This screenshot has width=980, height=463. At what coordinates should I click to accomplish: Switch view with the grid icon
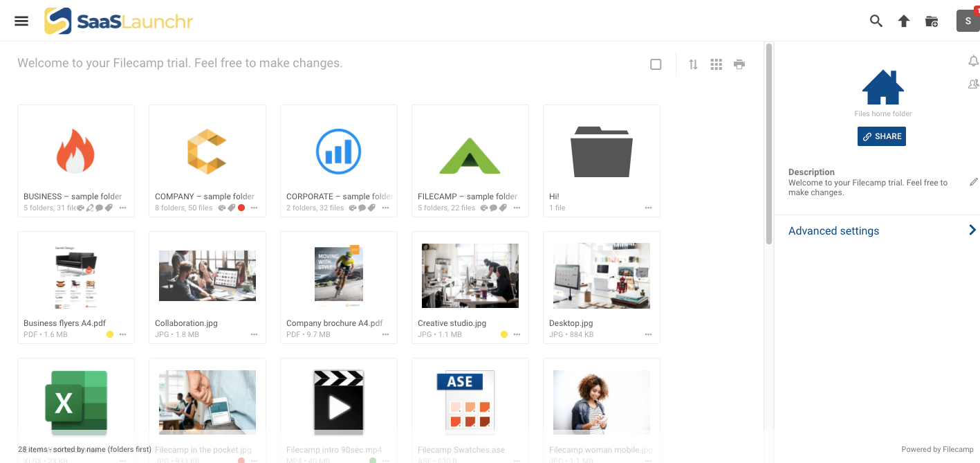coord(716,64)
